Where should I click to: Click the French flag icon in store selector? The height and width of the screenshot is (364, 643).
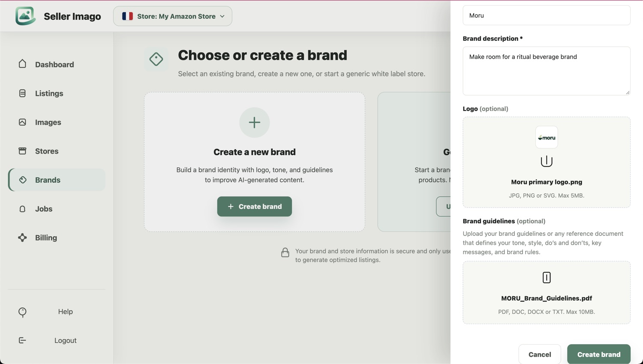click(127, 16)
